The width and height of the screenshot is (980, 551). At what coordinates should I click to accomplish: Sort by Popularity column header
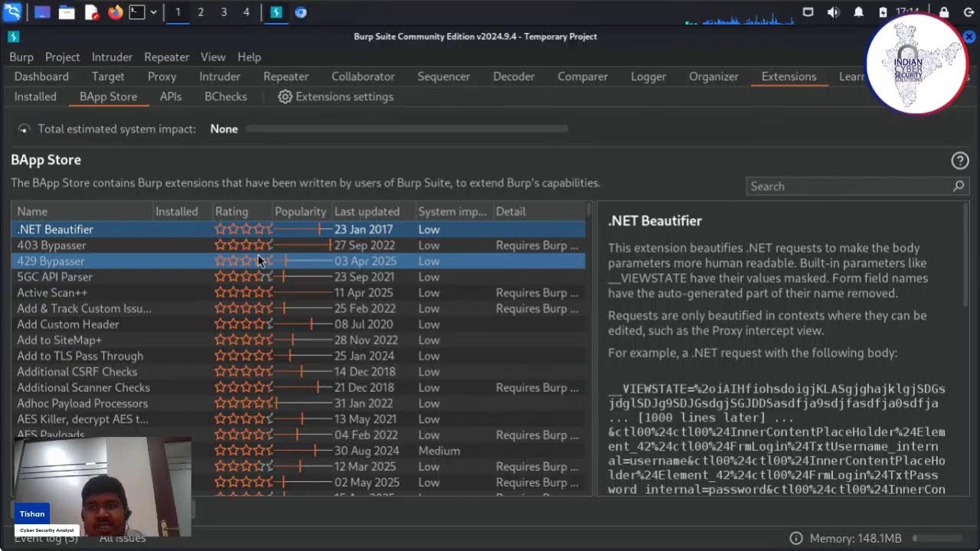click(301, 211)
